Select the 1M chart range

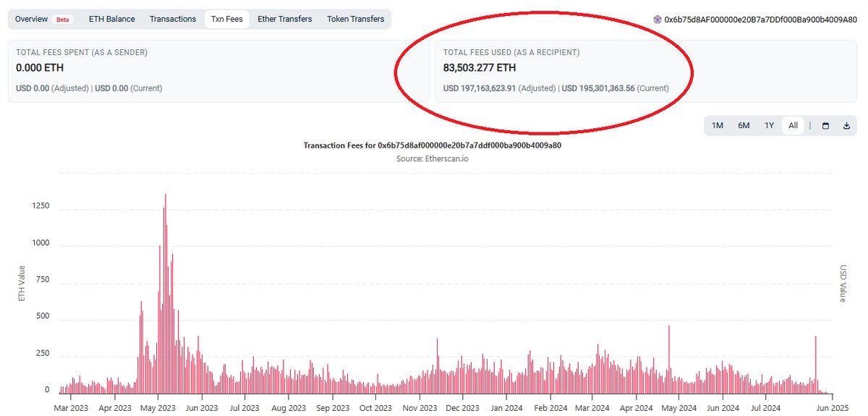coord(718,125)
